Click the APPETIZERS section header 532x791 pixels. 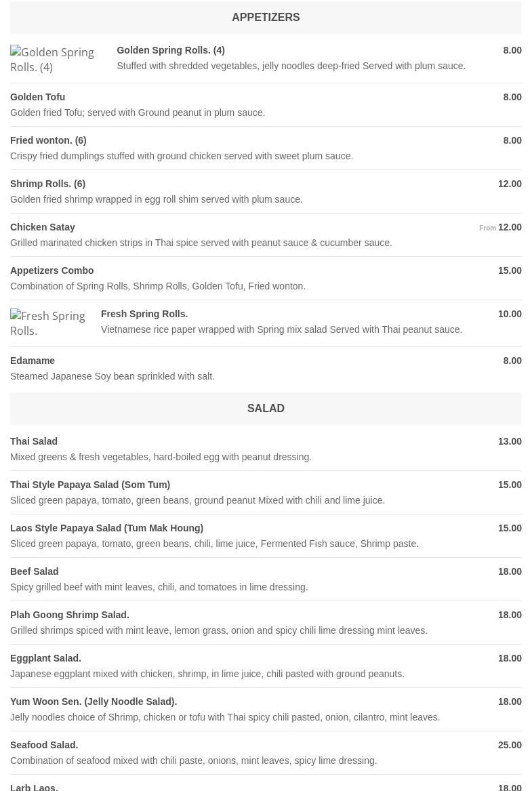266,18
